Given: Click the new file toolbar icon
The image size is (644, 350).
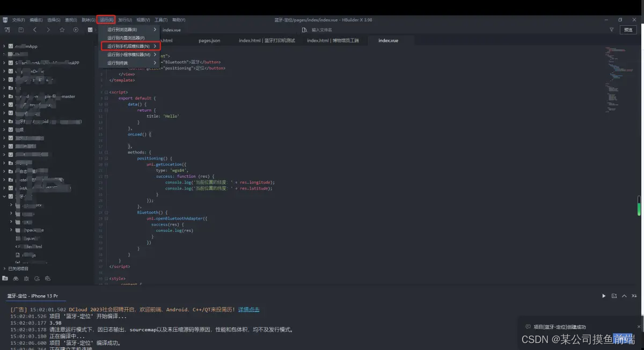Looking at the screenshot, I should click(7, 30).
